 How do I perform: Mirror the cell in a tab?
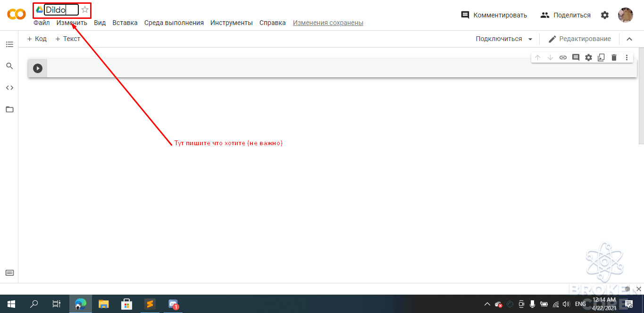click(601, 58)
